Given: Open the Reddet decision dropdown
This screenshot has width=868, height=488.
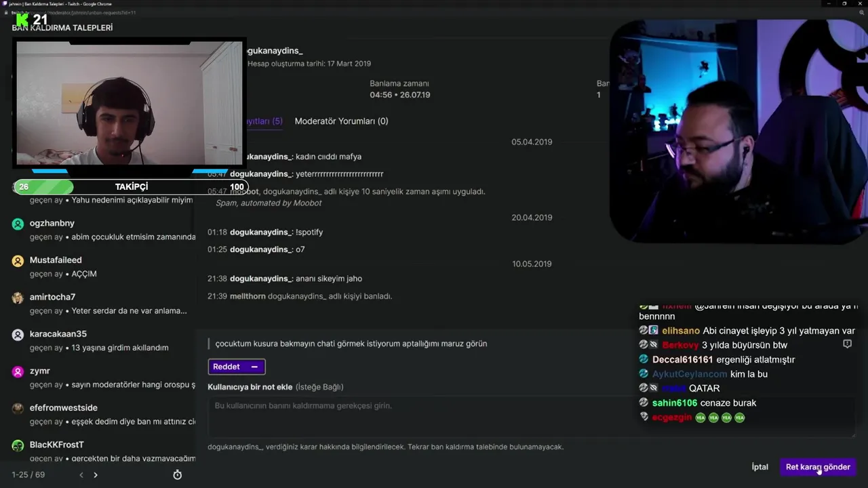Looking at the screenshot, I should 236,367.
